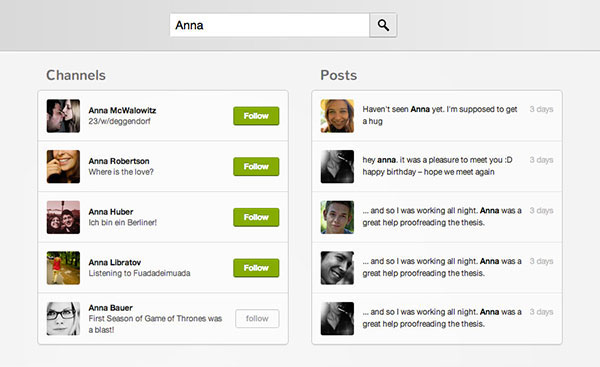Open the Anna Libratov channel name link
Screen dimensions: 600x367
pyautogui.click(x=115, y=263)
